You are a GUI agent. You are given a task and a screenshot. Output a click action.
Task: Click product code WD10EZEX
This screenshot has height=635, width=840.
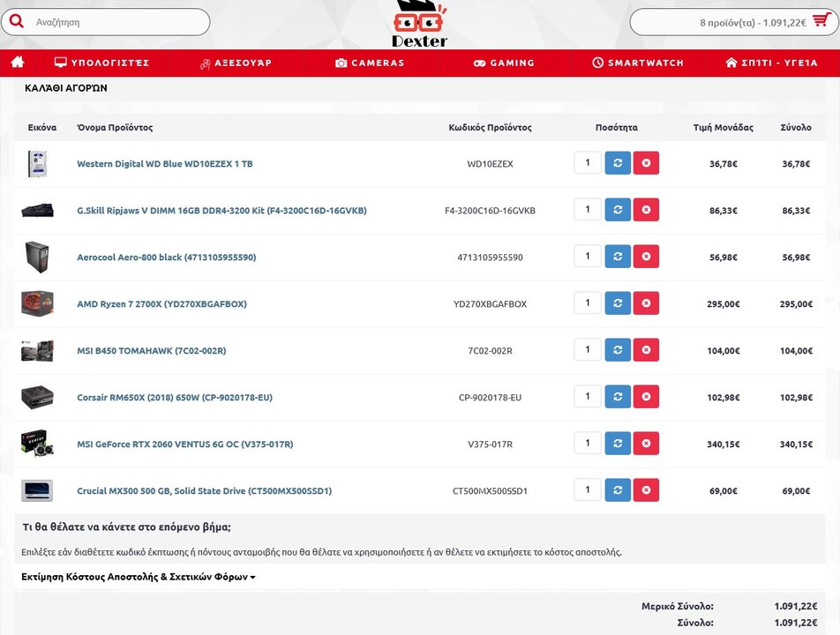coord(490,164)
